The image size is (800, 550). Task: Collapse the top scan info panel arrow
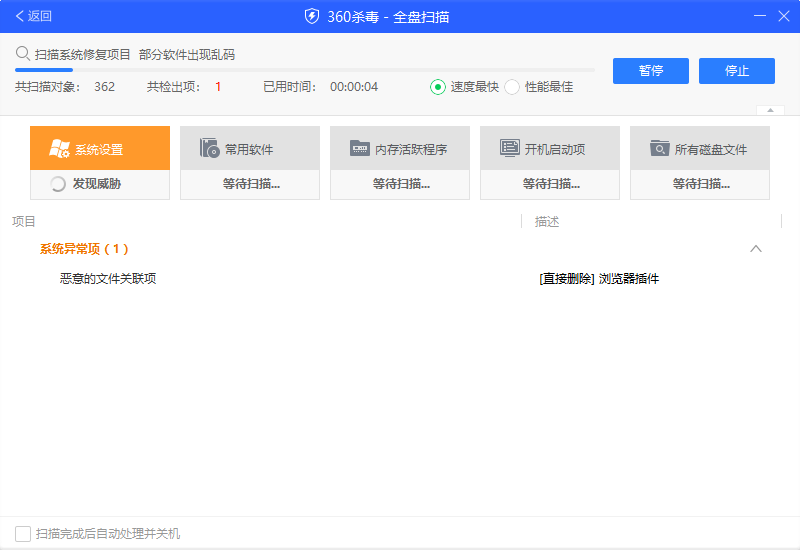[x=769, y=109]
